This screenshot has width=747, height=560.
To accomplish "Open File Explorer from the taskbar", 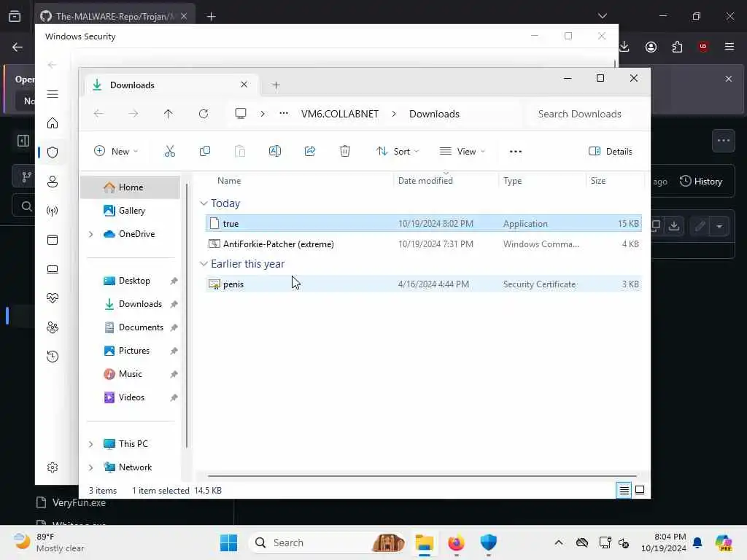I will coord(424,542).
